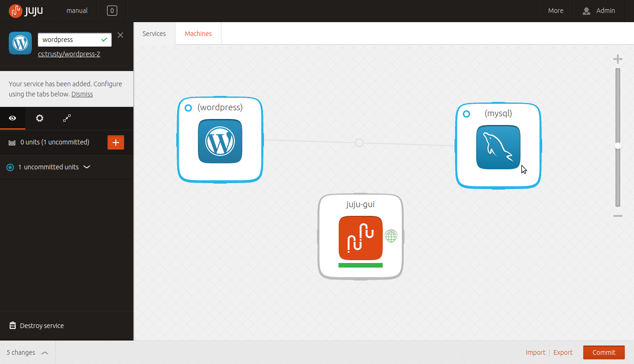This screenshot has width=634, height=364.
Task: Select the mysql dolphin service icon
Action: (x=498, y=147)
